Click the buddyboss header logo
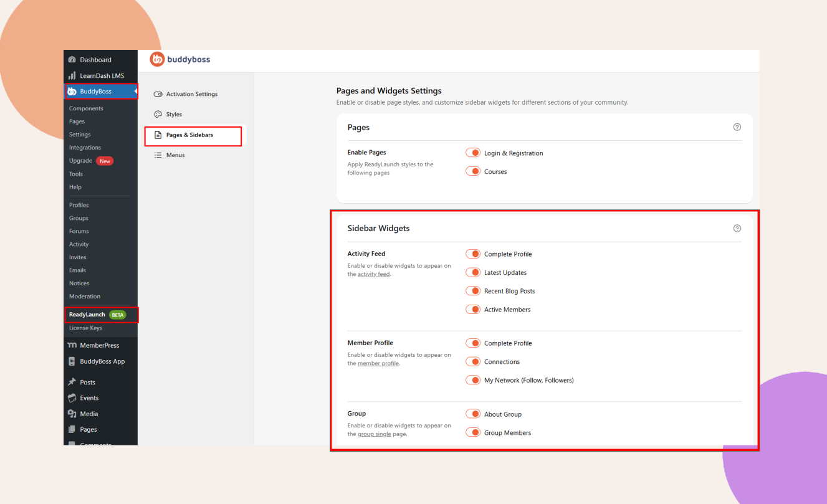This screenshot has height=504, width=827. point(180,60)
